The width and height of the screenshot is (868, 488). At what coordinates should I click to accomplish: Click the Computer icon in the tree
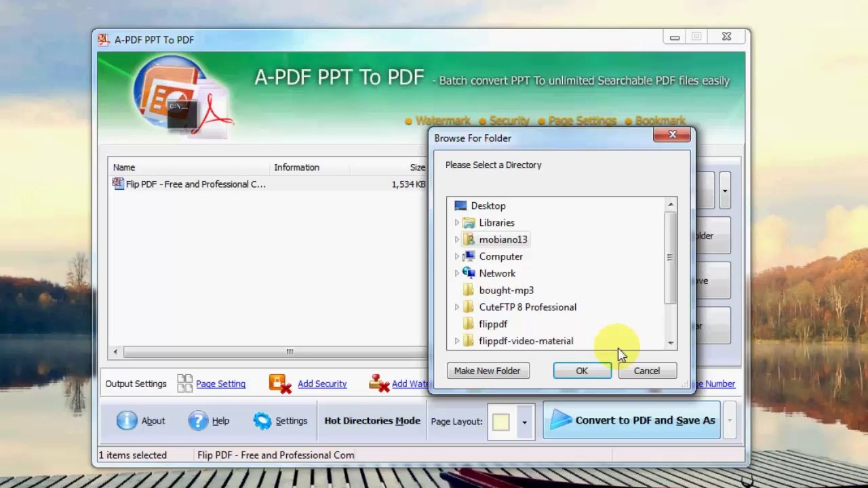(x=469, y=256)
